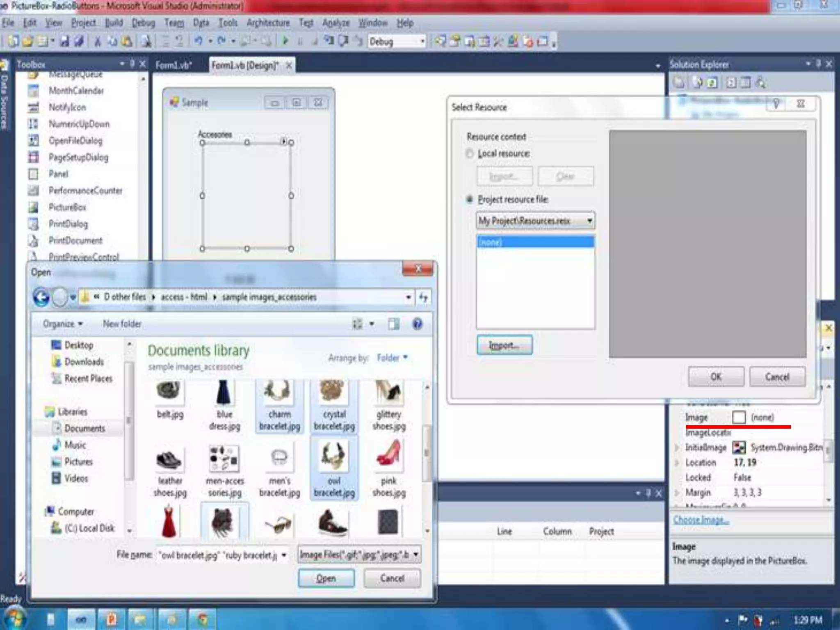Select the PictureBox toolbox icon
Viewport: 840px width, 630px height.
pos(33,207)
